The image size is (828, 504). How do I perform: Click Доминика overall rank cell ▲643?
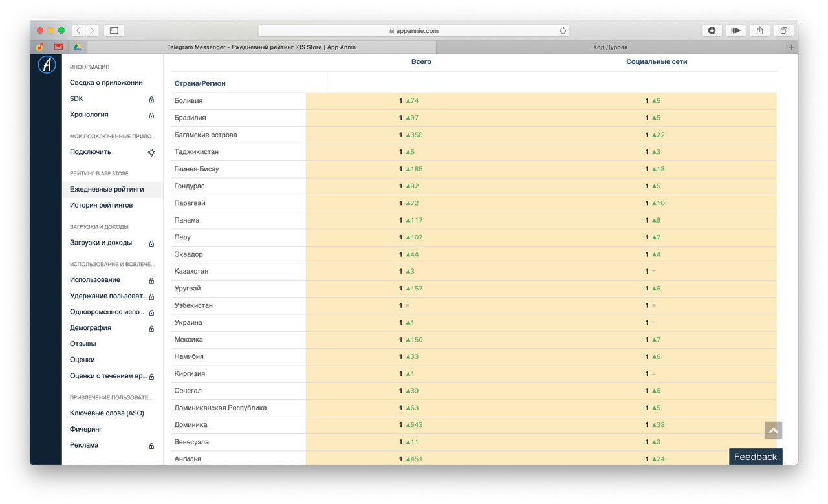pyautogui.click(x=411, y=425)
